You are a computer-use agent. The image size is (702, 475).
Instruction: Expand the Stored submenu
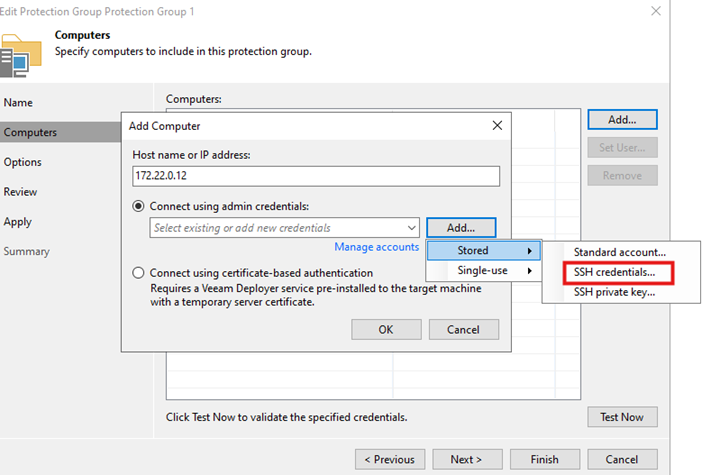484,250
